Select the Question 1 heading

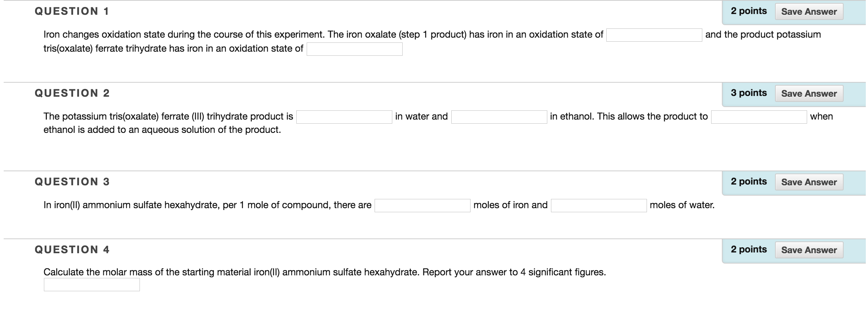pos(72,11)
